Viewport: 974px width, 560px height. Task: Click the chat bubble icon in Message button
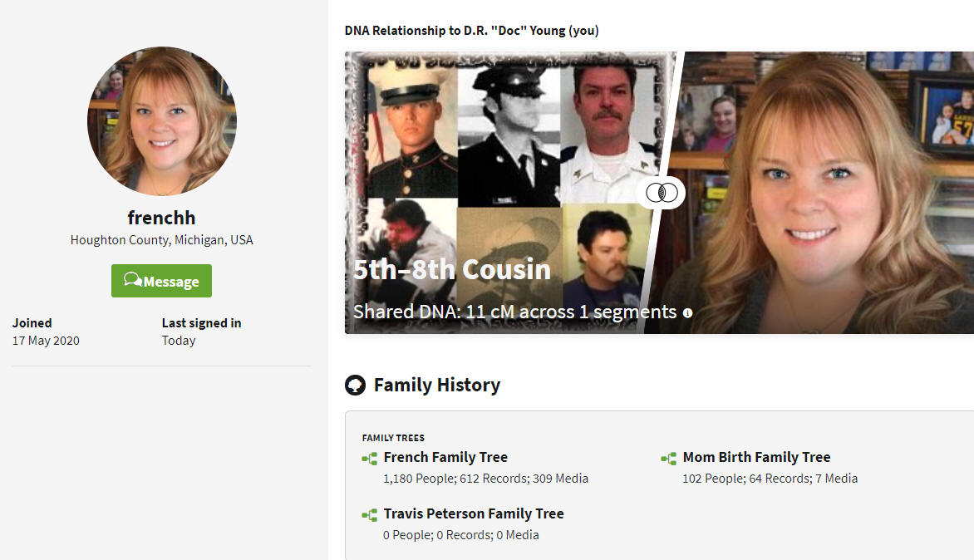point(132,280)
